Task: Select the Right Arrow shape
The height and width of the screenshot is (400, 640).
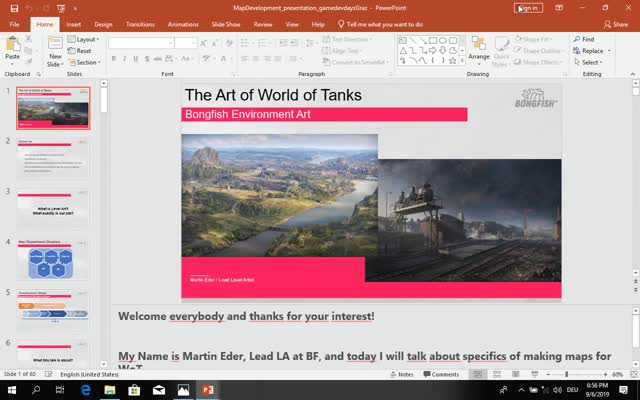Action: 433,51
